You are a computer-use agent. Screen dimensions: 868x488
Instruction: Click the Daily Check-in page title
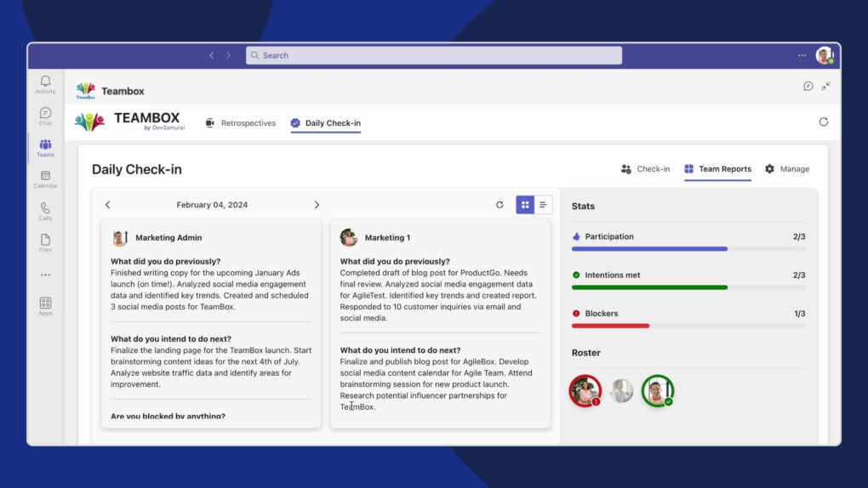pyautogui.click(x=137, y=169)
